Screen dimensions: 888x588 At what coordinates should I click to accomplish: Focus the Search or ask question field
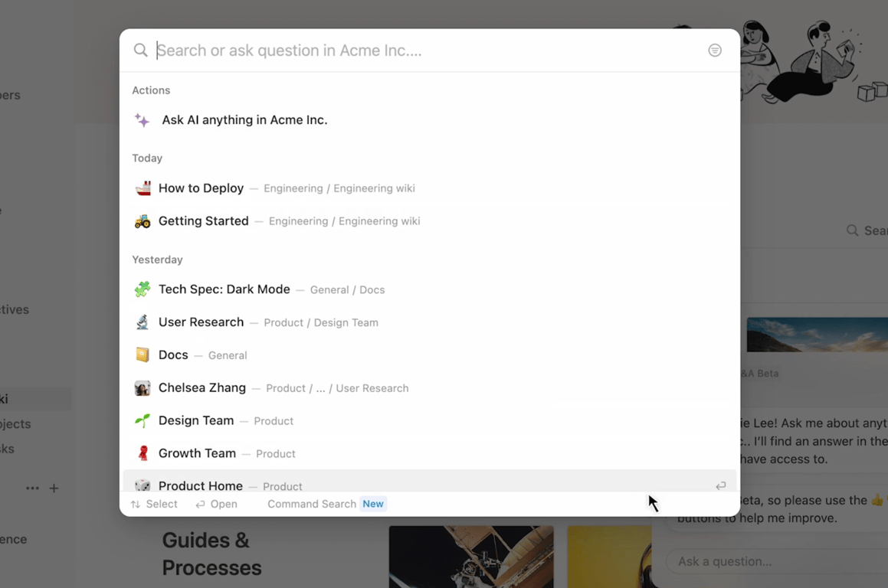click(429, 51)
